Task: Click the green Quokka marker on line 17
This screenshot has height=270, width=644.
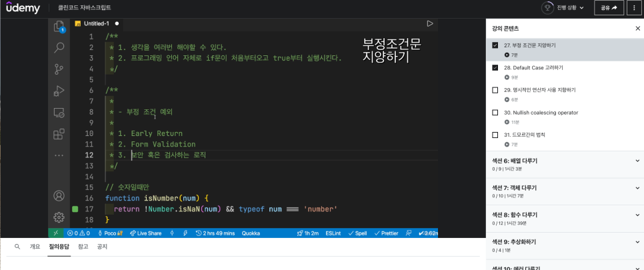Action: pyautogui.click(x=75, y=209)
